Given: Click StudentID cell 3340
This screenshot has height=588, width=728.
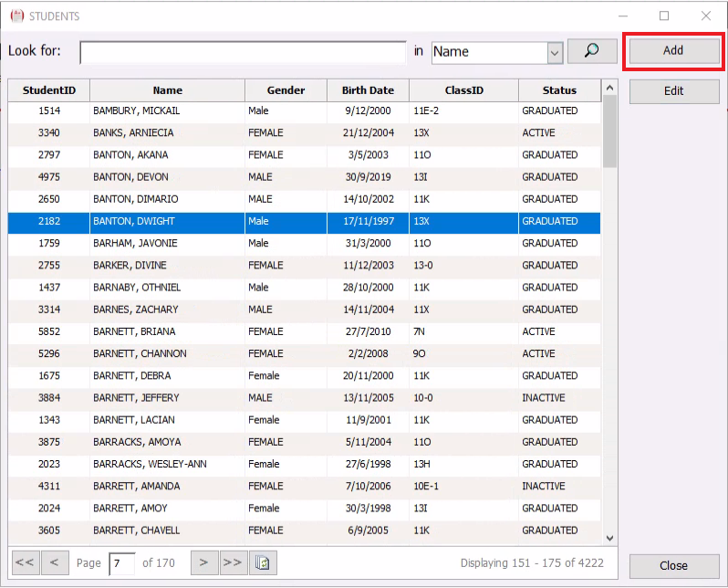Looking at the screenshot, I should tap(49, 133).
